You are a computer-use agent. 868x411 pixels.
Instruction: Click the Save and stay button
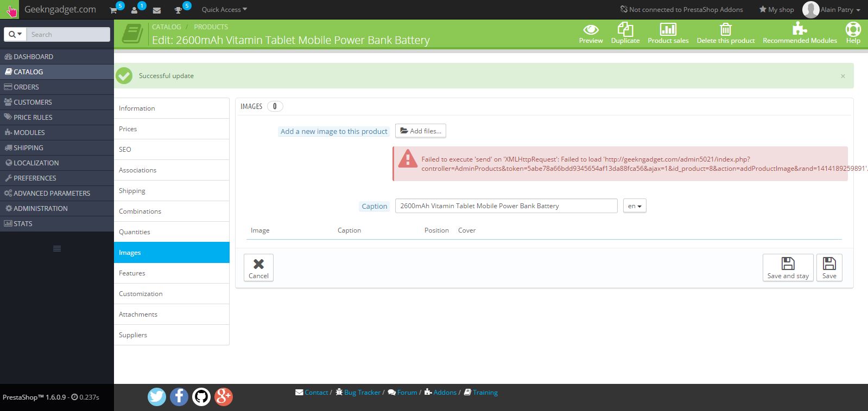(x=788, y=268)
